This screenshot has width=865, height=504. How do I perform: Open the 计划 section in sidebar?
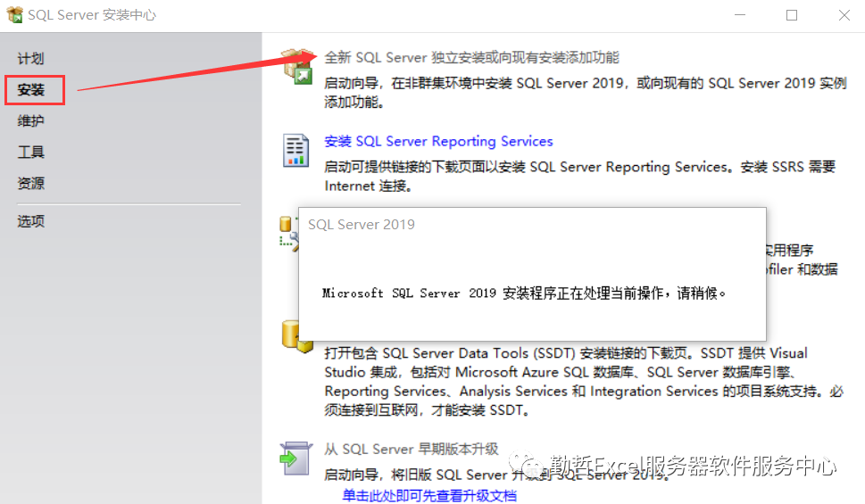30,59
